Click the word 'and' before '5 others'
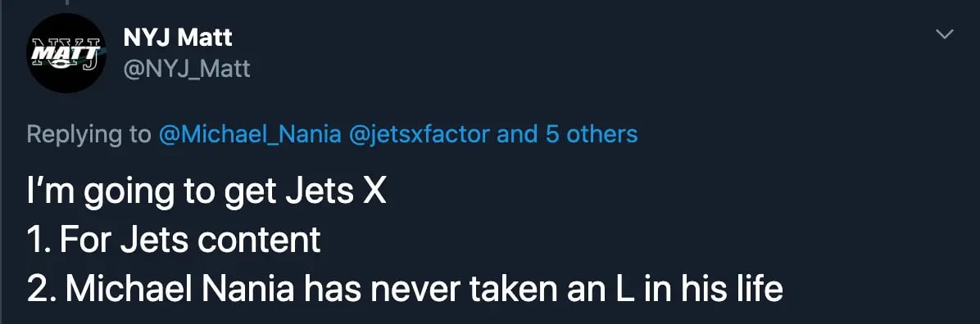Viewport: 980px width, 324px height. pos(518,134)
